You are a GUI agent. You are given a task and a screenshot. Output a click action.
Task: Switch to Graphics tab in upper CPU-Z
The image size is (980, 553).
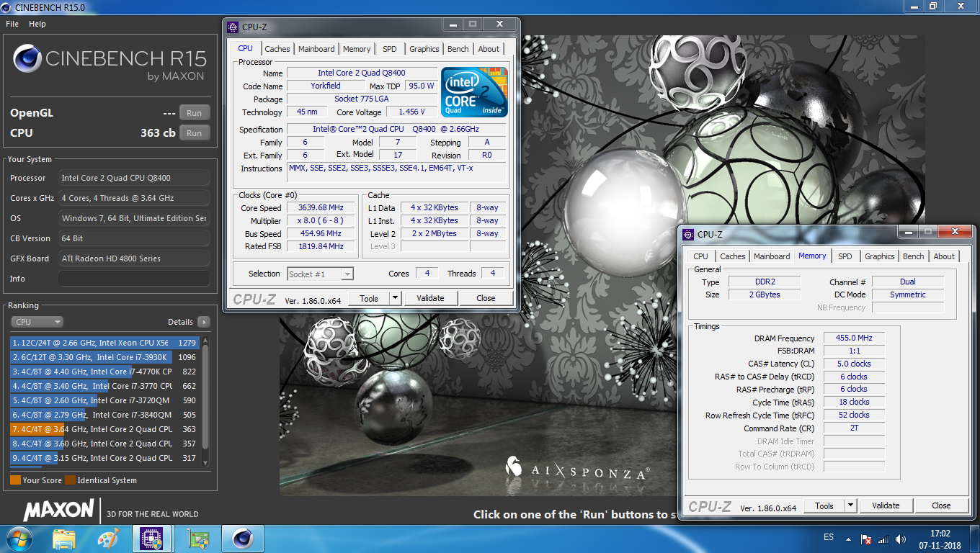click(424, 49)
